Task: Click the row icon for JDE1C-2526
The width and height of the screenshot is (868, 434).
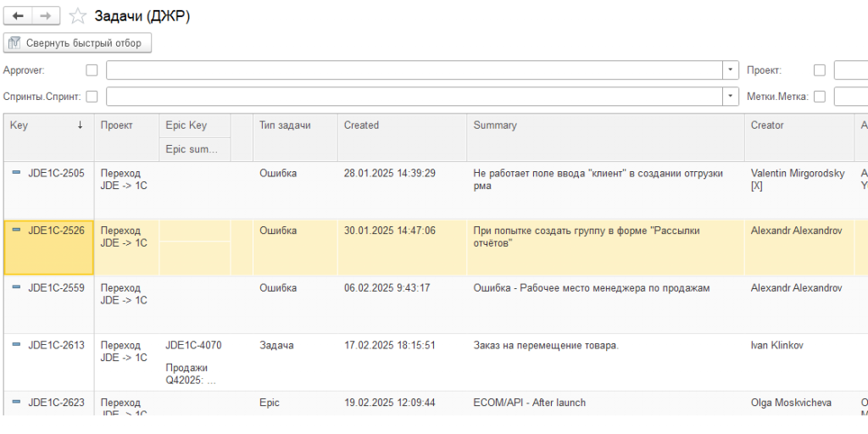Action: point(16,230)
